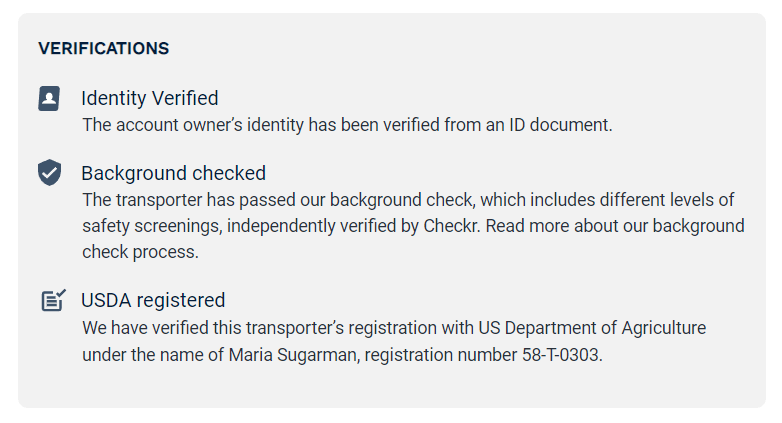Screen dimensions: 782x423
Task: Click the Background checked shield icon
Action: (49, 172)
